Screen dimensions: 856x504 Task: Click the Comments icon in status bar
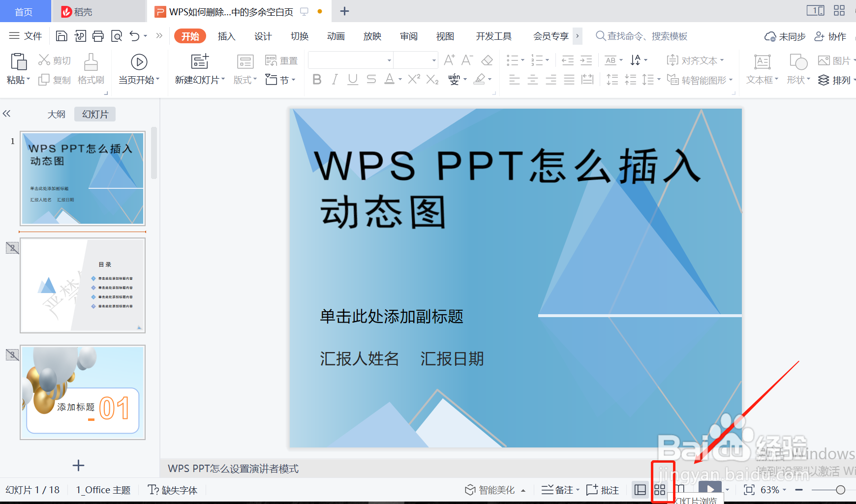(x=603, y=490)
